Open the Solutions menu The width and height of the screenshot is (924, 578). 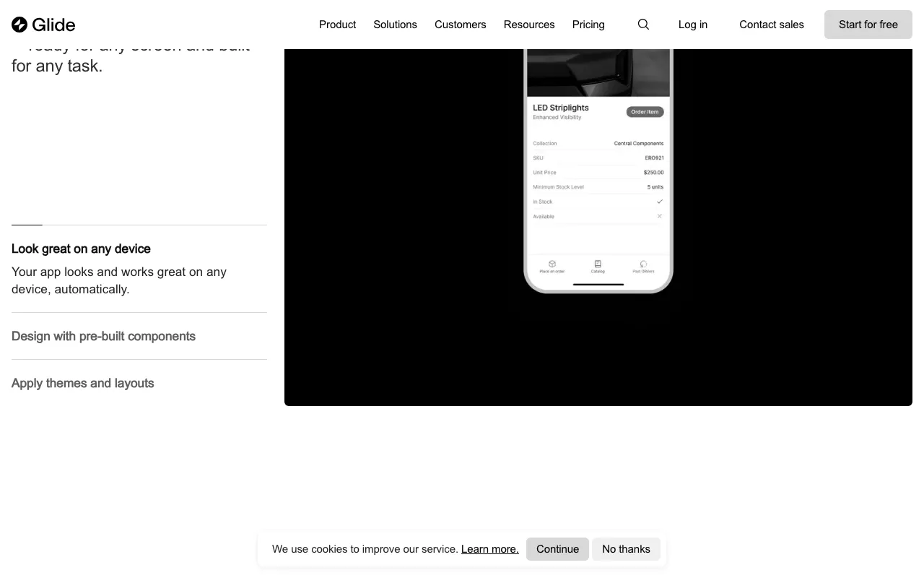(395, 25)
